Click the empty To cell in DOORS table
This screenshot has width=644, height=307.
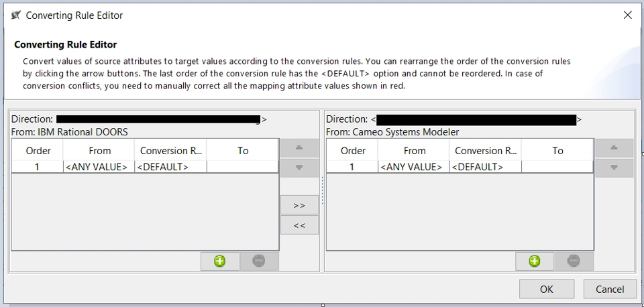(x=242, y=167)
